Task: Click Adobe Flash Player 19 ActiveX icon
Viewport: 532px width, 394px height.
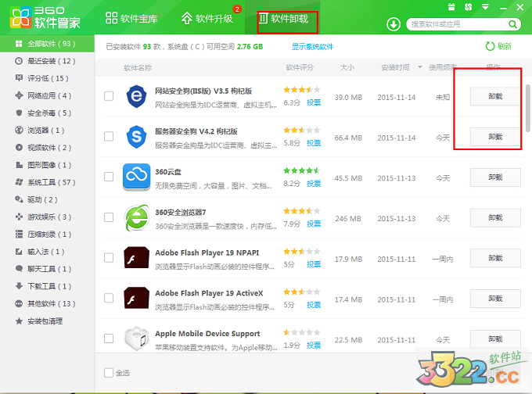Action: [136, 298]
